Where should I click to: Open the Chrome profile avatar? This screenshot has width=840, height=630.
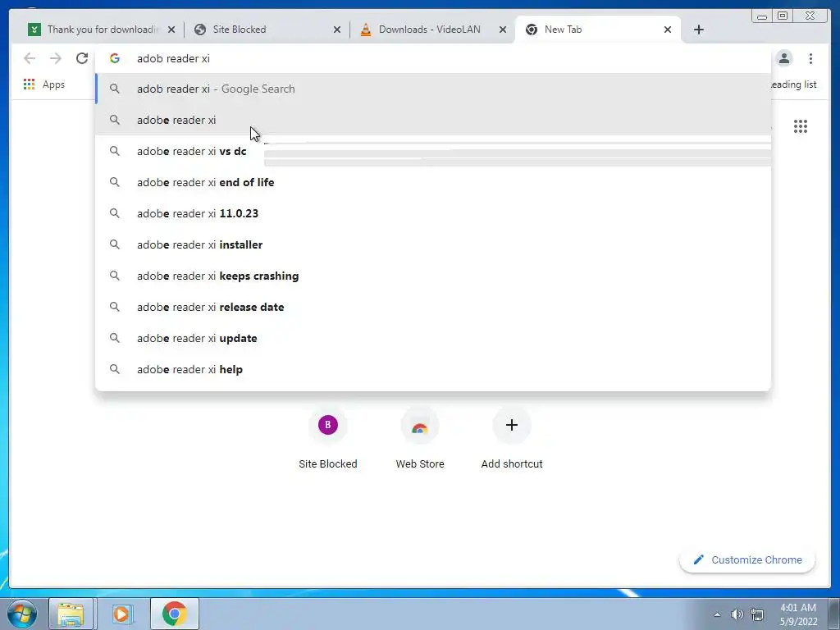pyautogui.click(x=784, y=58)
